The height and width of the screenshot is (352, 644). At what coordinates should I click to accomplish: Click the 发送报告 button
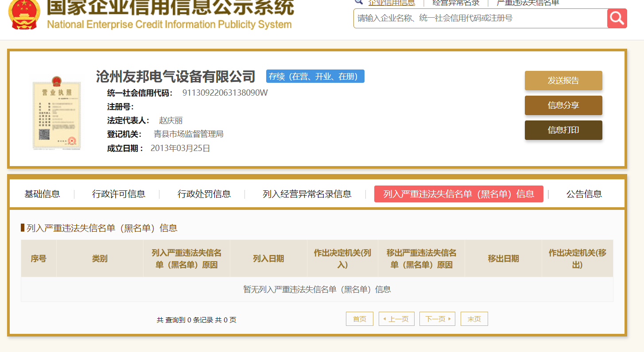click(563, 81)
